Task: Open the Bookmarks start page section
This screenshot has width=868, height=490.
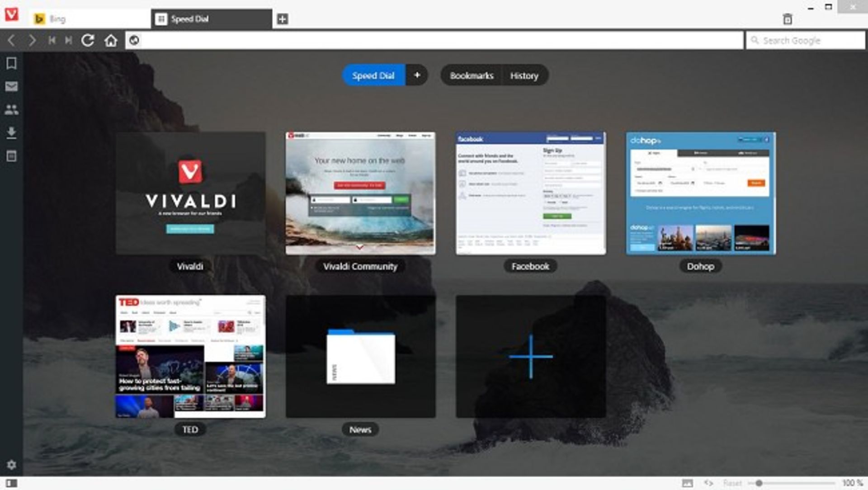Action: [x=472, y=75]
